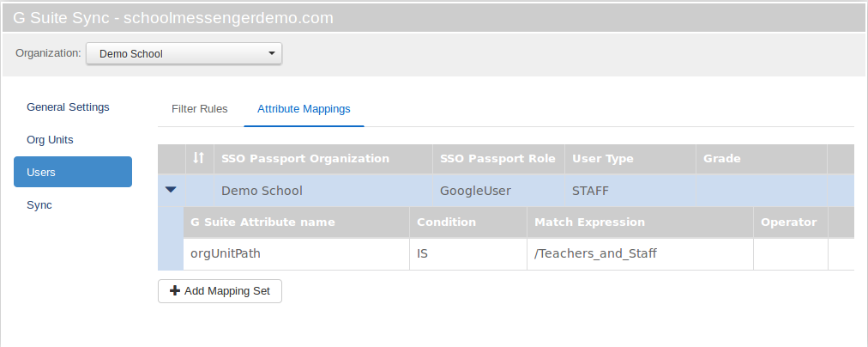Click the empty Grade cell of Demo School row
Viewport: 868px width, 347px height.
[x=762, y=191]
